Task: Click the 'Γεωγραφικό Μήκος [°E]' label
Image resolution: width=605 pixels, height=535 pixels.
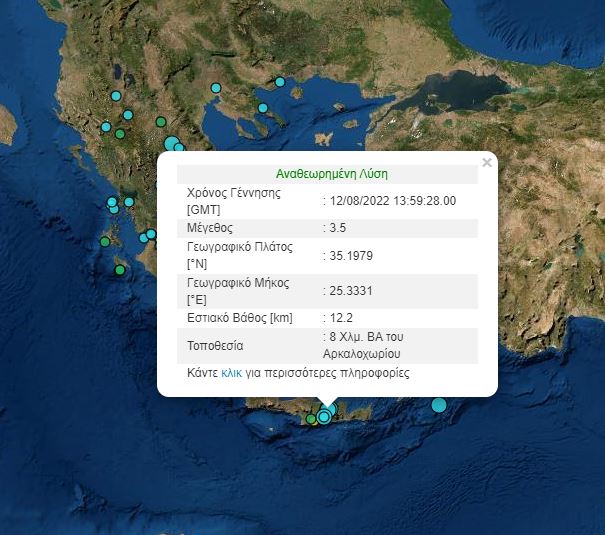Action: [x=238, y=291]
